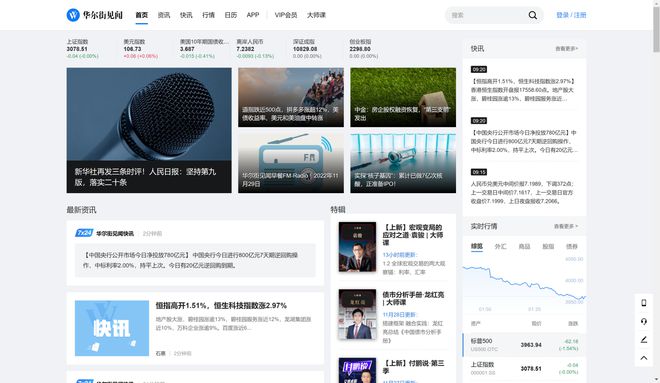Open the mobile phone app icon
The height and width of the screenshot is (383, 660).
coord(644,303)
